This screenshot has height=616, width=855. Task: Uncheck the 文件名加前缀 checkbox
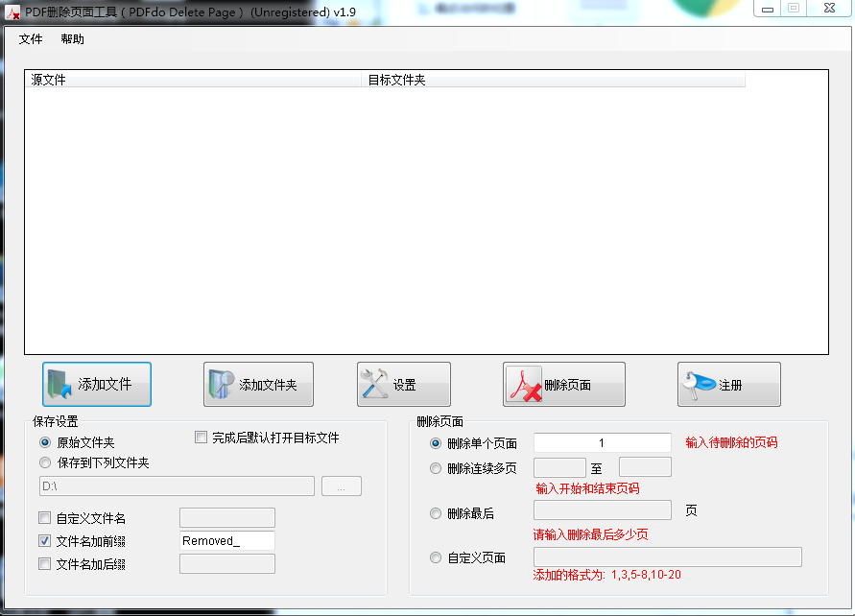pos(44,540)
